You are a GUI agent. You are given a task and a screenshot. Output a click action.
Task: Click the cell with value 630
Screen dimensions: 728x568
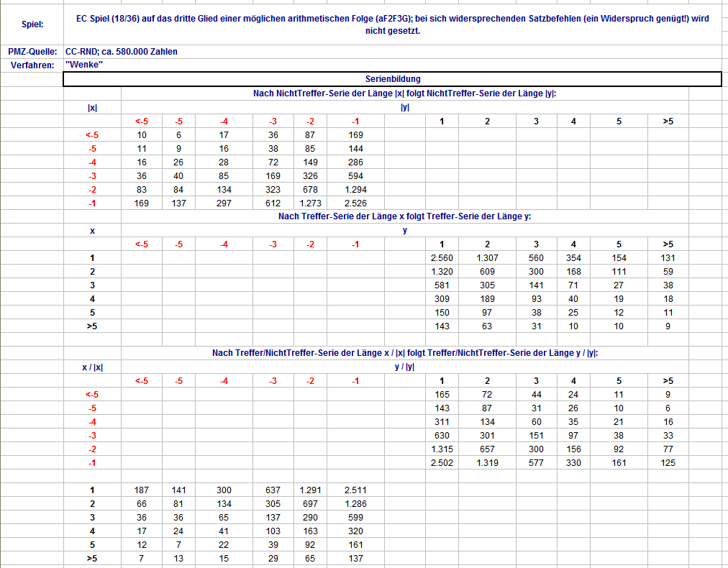(442, 436)
